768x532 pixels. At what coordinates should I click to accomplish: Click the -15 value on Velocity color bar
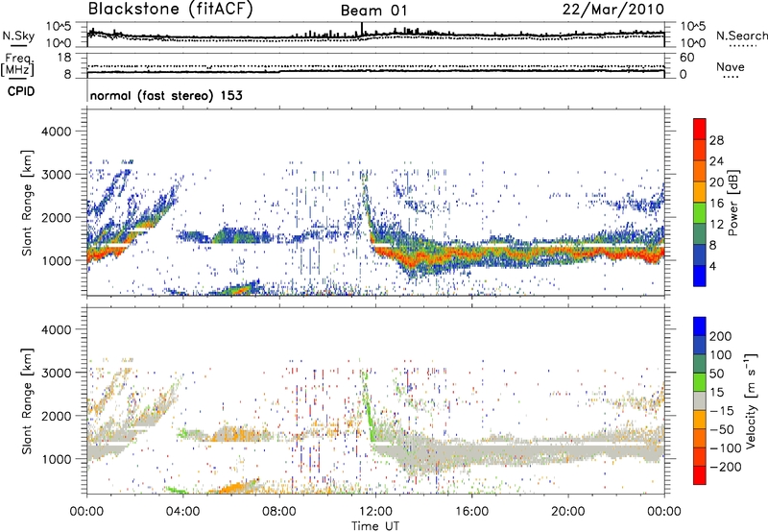click(721, 411)
